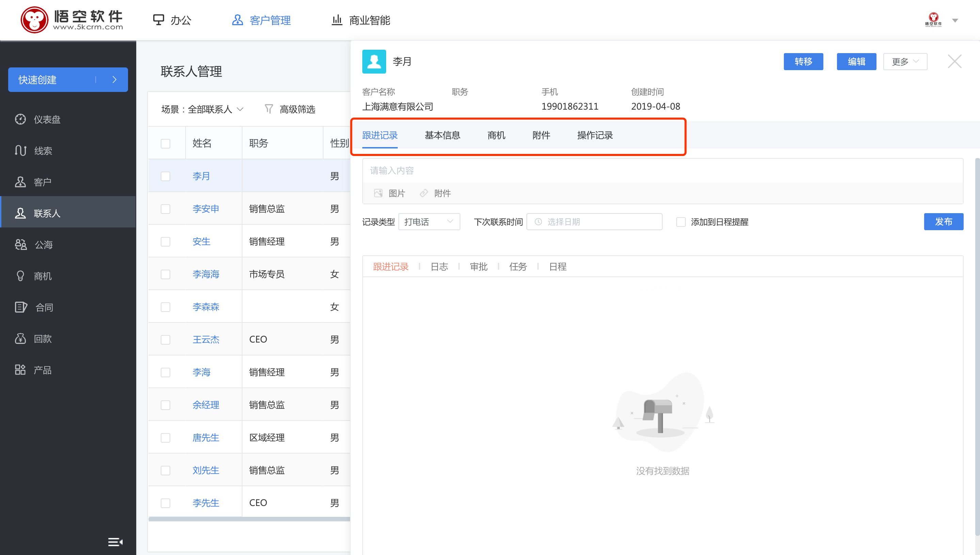Click the 编辑 edit button

pos(856,61)
